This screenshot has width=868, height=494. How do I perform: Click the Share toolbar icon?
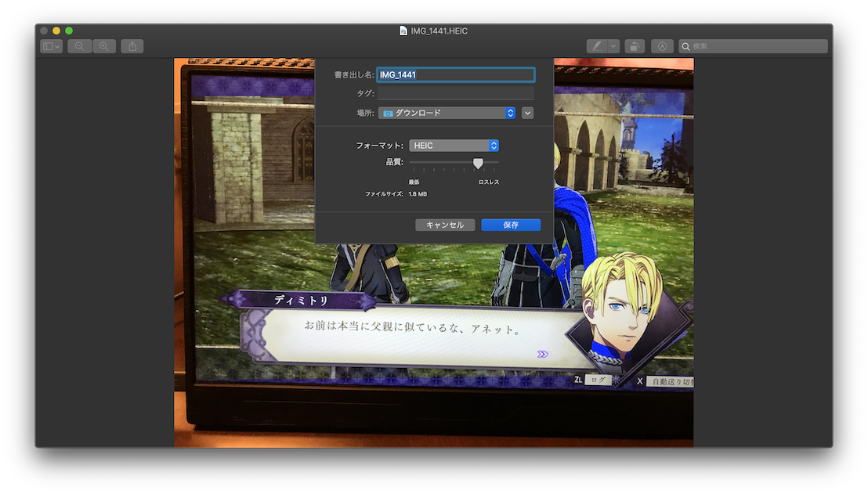coord(132,46)
